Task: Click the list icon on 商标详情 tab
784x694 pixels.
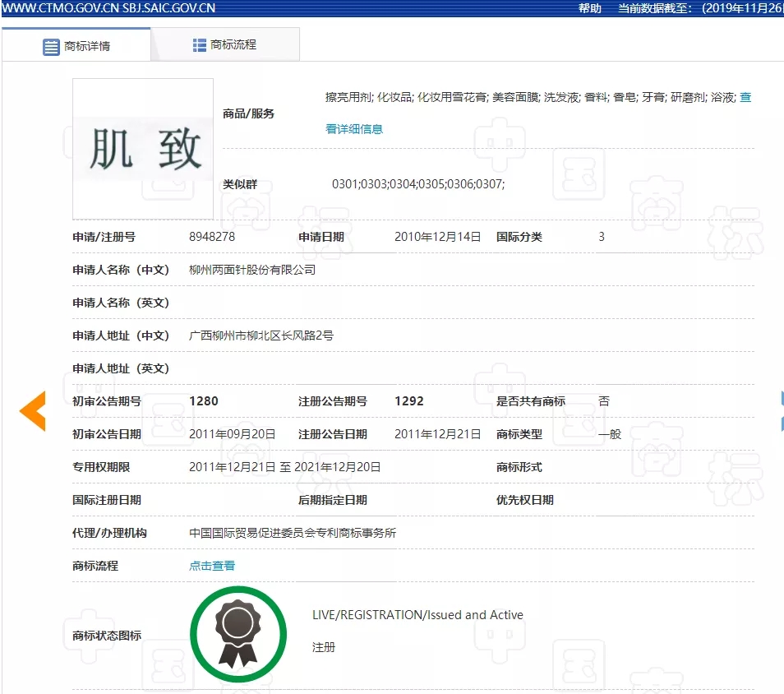Action: pyautogui.click(x=51, y=46)
